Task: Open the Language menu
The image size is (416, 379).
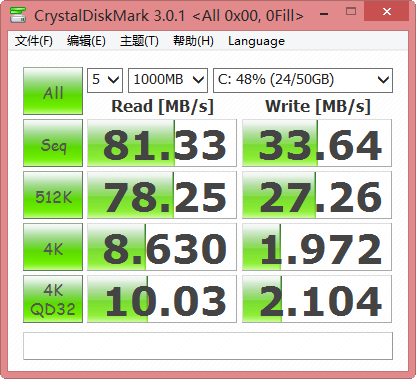Action: click(x=256, y=41)
